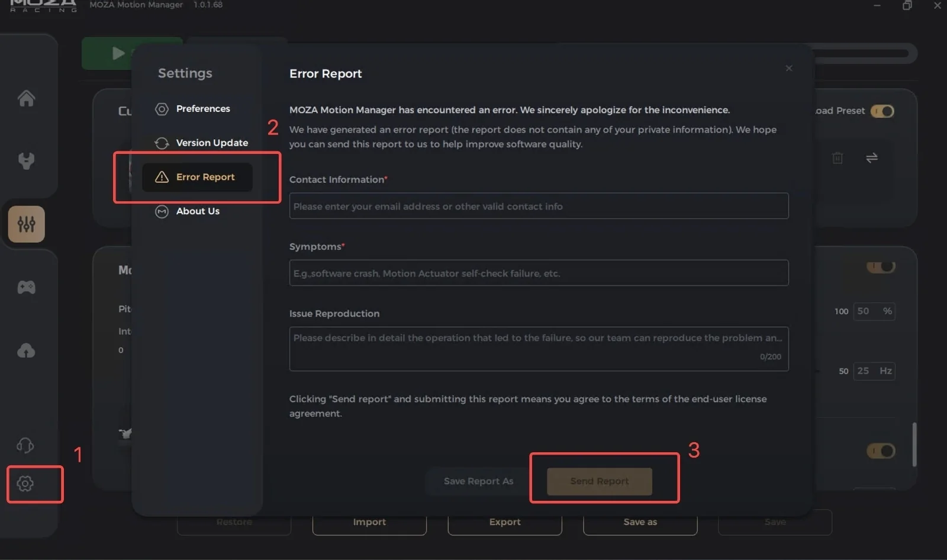Click the Symptoms input field
947x560 pixels.
539,273
